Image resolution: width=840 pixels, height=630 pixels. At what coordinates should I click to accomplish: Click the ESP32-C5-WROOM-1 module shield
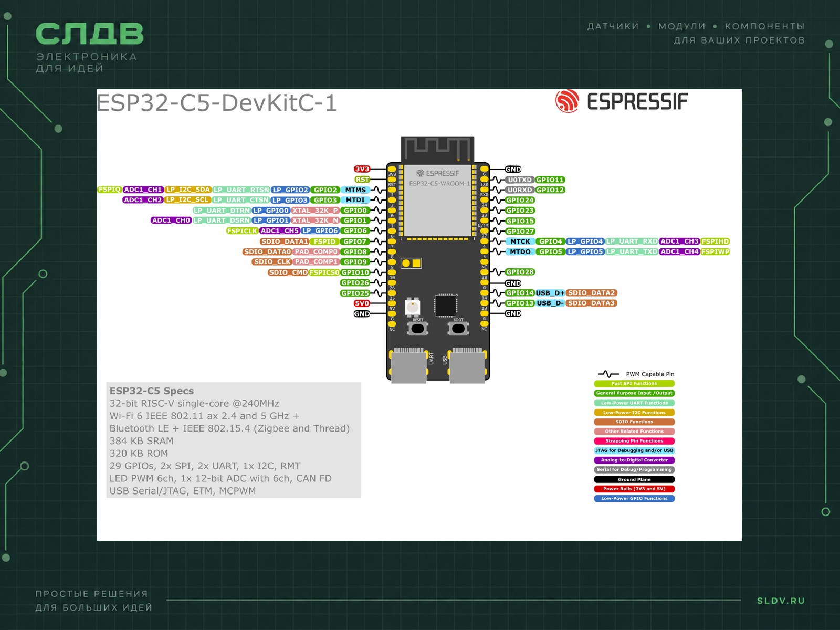coord(438,201)
